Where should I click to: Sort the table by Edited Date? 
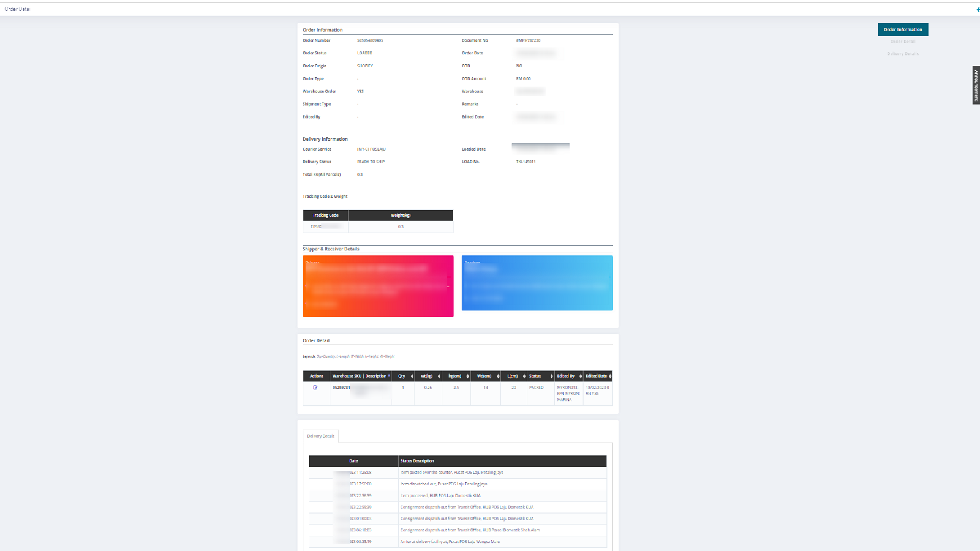[x=598, y=376]
